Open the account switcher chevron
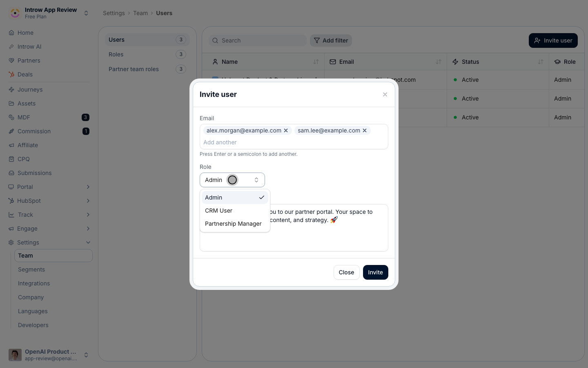 pos(86,355)
